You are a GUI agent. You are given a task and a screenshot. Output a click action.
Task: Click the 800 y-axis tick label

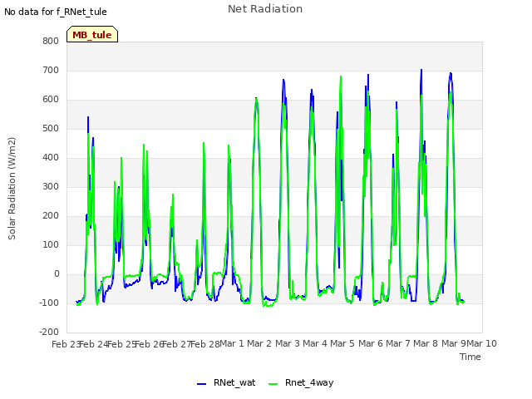click(51, 41)
